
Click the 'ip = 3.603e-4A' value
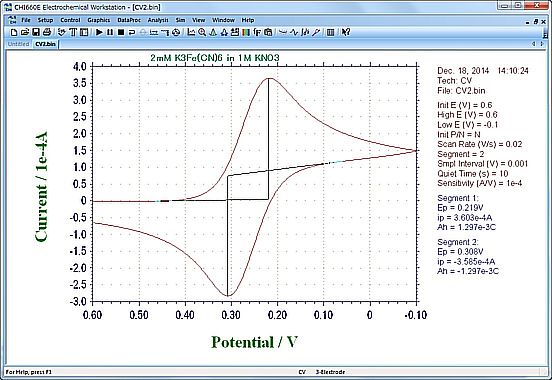point(465,218)
